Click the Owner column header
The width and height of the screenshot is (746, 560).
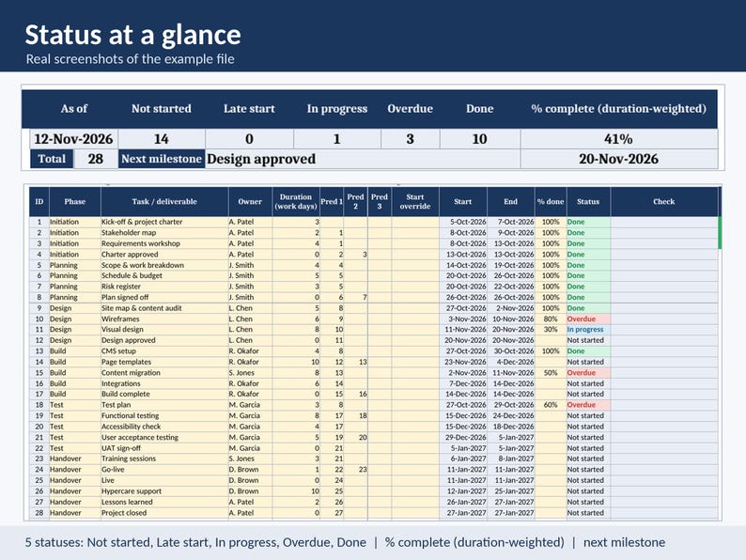click(x=250, y=202)
